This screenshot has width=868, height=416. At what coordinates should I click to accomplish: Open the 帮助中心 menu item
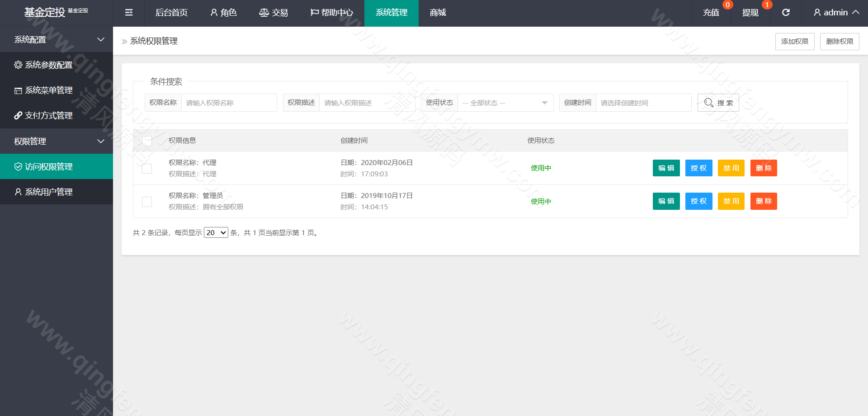(x=332, y=12)
